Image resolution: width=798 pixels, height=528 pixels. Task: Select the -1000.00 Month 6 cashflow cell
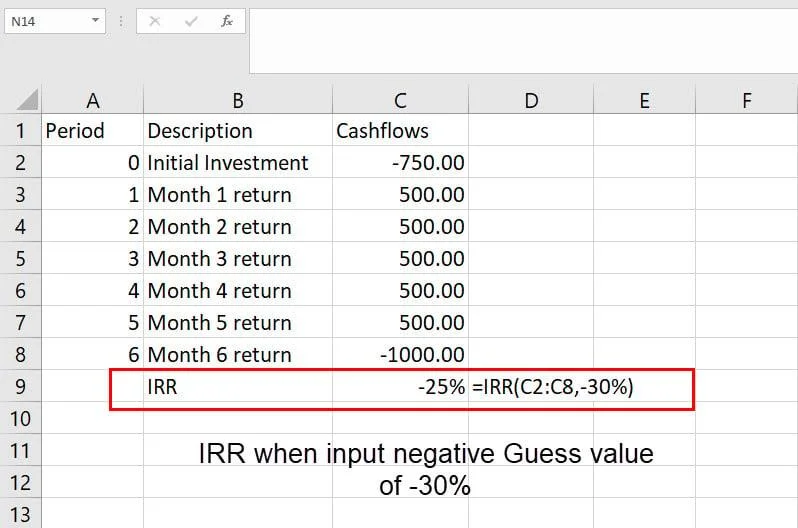(x=400, y=355)
